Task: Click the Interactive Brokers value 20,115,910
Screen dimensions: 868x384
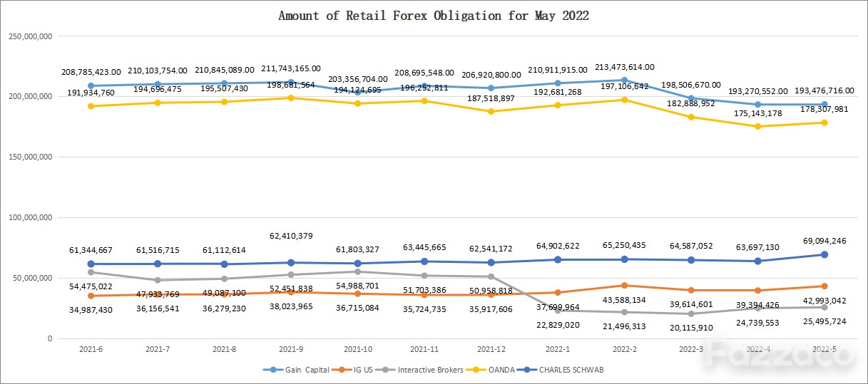Action: coord(691,328)
